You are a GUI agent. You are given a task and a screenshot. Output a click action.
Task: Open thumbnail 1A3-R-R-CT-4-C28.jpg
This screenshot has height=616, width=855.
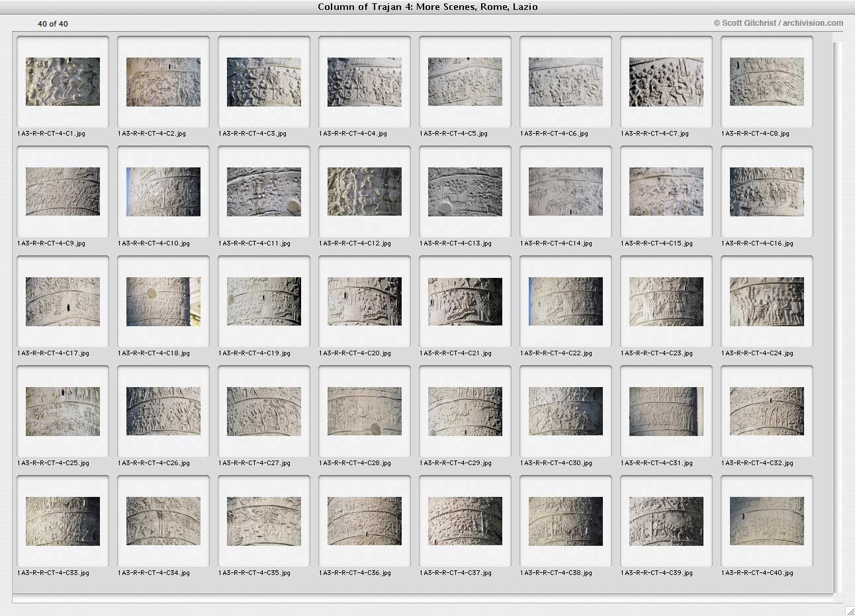365,411
